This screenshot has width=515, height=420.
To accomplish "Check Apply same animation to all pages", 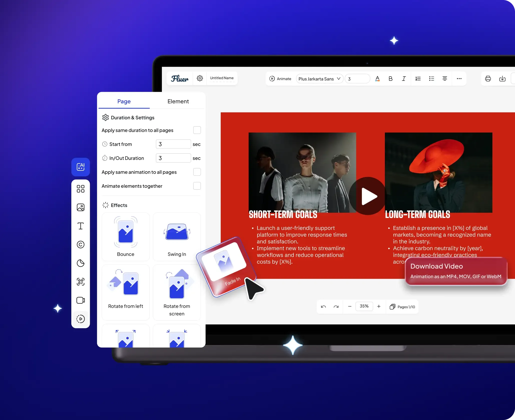I will (197, 172).
